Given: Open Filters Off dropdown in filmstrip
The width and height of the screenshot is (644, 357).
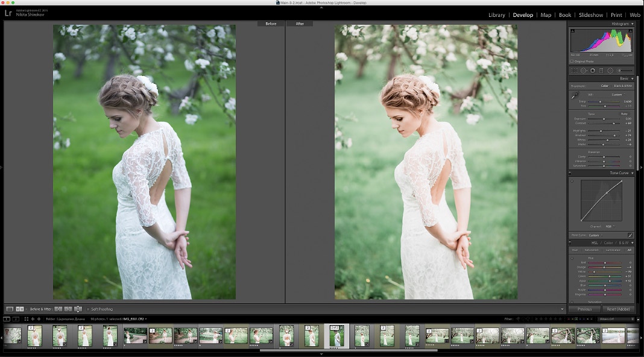Looking at the screenshot, I should coord(615,319).
